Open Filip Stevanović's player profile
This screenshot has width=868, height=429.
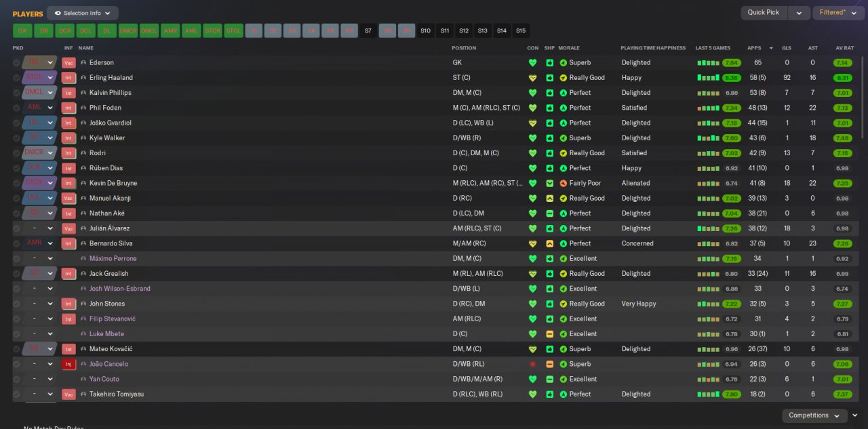pos(113,319)
